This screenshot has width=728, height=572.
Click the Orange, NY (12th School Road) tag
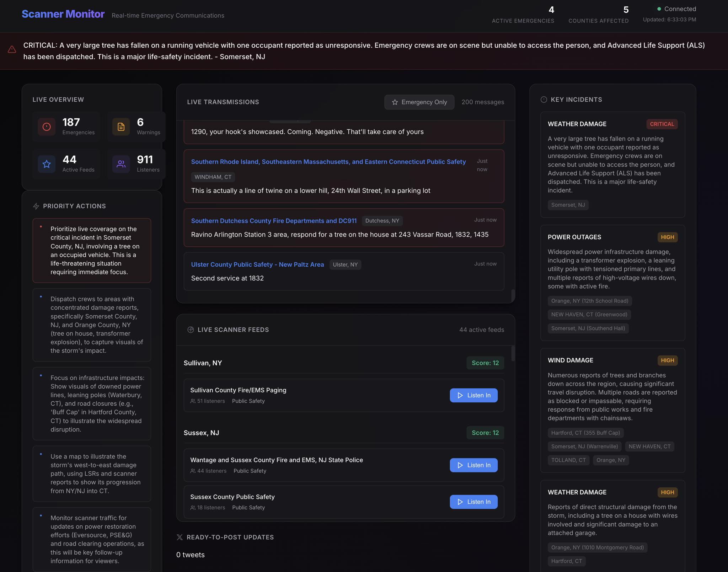click(590, 301)
